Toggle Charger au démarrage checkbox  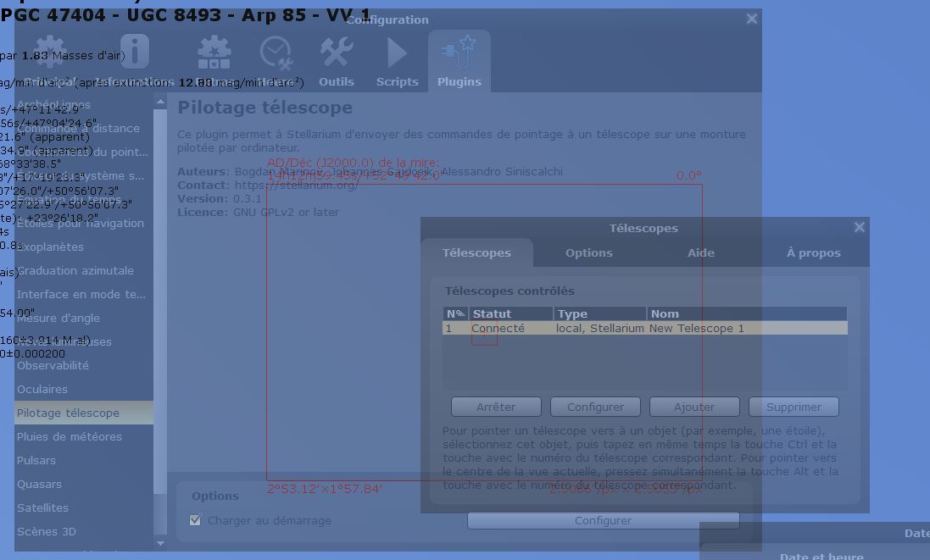coord(195,520)
